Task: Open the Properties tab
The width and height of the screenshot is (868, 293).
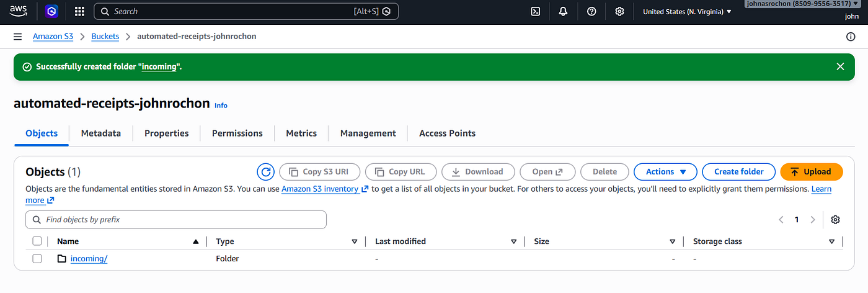Action: pyautogui.click(x=166, y=133)
